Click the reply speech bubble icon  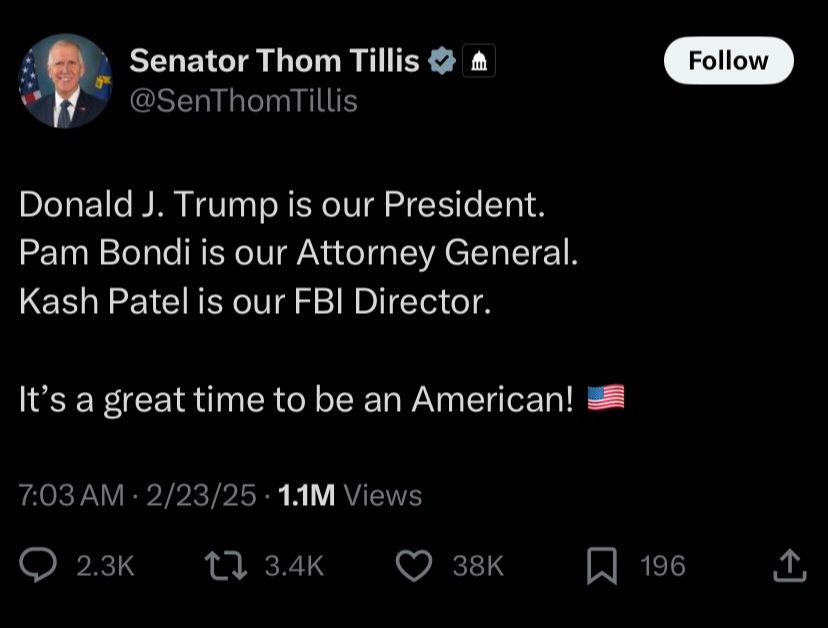coord(39,566)
